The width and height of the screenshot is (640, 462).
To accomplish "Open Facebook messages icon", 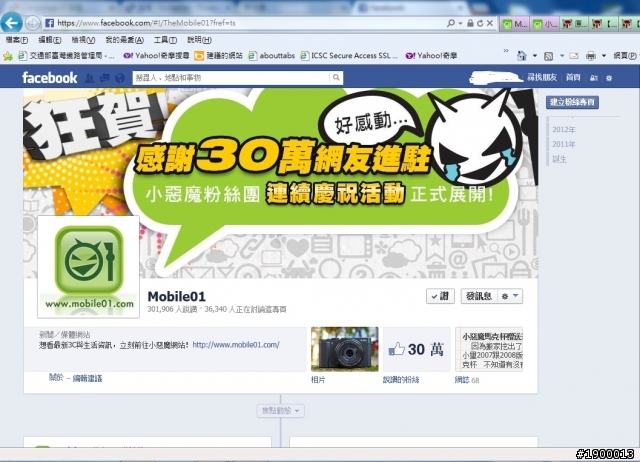I will [x=104, y=78].
